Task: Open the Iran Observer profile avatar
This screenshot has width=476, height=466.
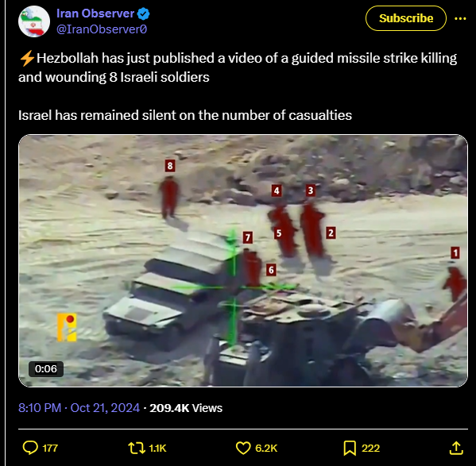Action: [34, 21]
